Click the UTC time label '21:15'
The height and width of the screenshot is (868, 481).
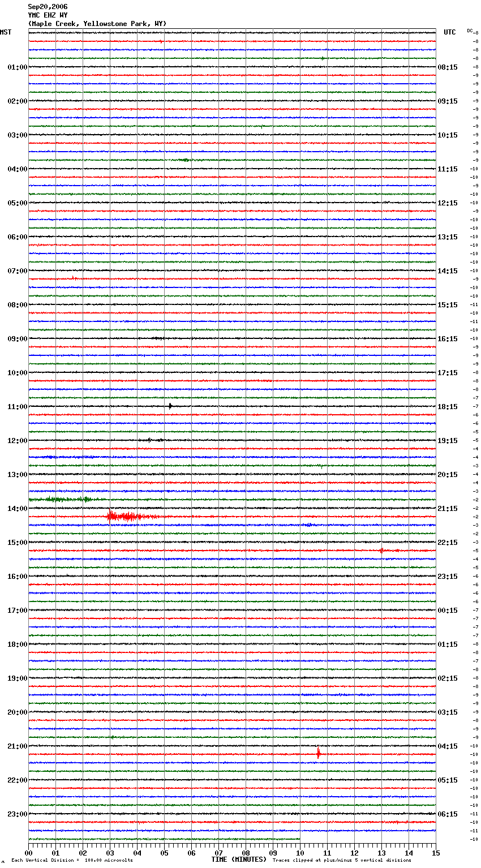448,509
